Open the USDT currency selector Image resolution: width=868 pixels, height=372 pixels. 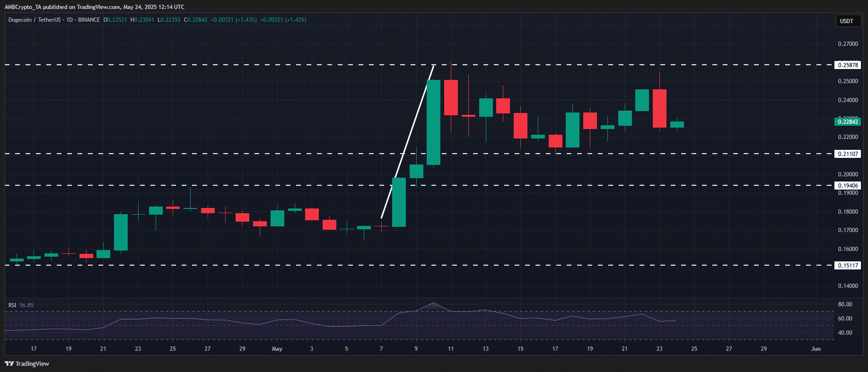click(846, 21)
